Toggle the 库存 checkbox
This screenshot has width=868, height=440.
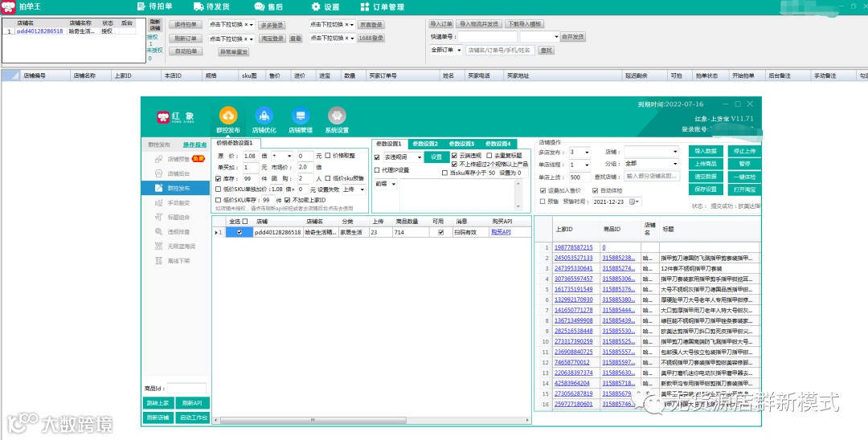(x=218, y=178)
